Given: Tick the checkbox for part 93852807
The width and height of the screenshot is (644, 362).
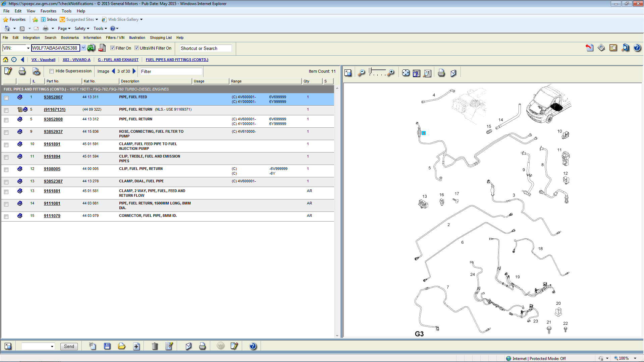Looking at the screenshot, I should pyautogui.click(x=6, y=98).
